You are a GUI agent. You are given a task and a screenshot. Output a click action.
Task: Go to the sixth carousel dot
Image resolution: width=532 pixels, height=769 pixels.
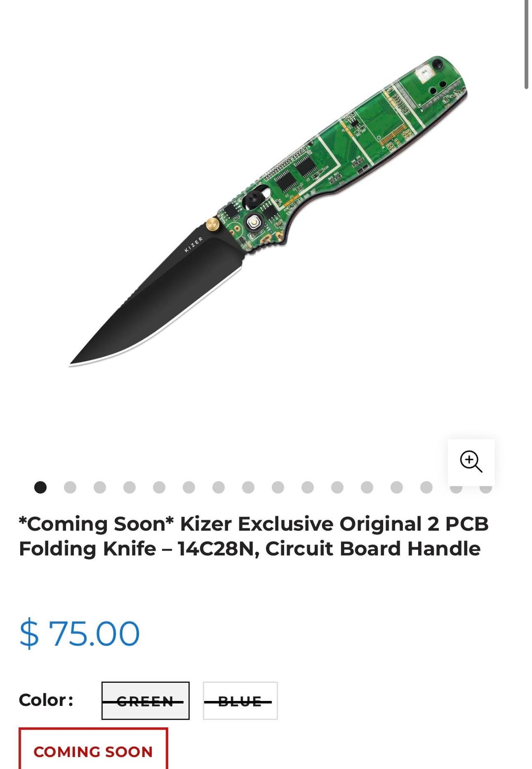click(189, 487)
